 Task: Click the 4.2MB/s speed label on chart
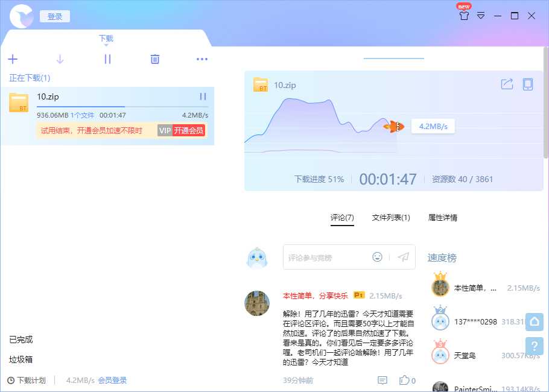(x=433, y=127)
